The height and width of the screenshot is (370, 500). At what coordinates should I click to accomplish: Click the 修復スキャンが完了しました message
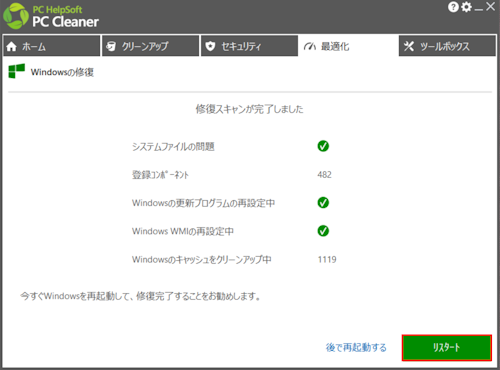coord(249,109)
